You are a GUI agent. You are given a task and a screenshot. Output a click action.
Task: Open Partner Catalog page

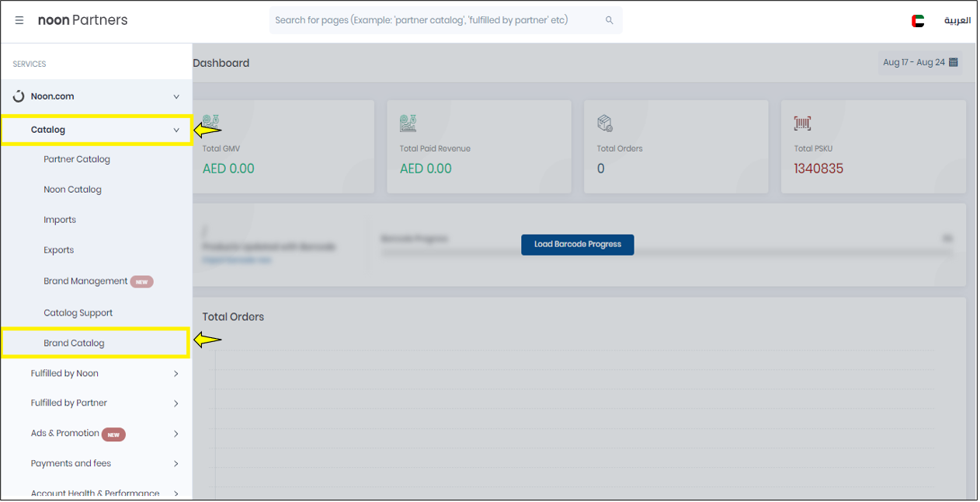pos(77,159)
